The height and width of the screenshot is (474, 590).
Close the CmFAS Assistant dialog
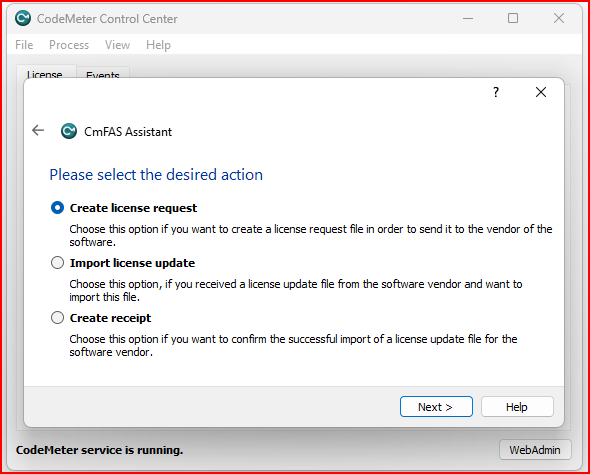coord(541,92)
